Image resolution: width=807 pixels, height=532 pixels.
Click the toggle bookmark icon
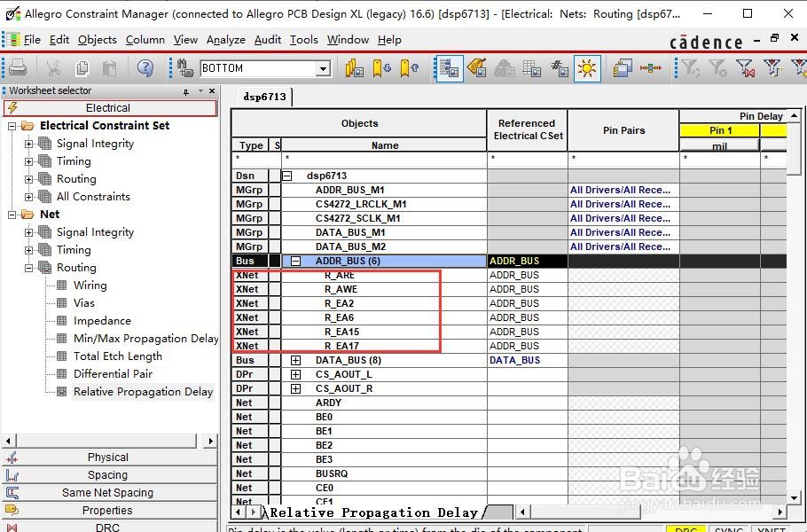354,68
